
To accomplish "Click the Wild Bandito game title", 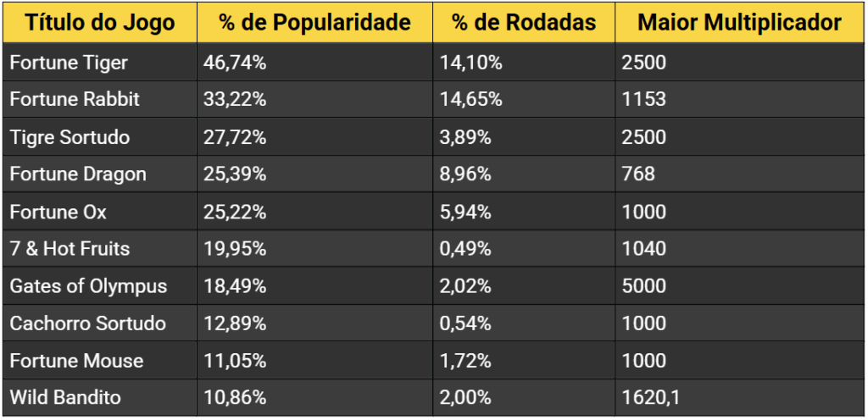I will click(65, 398).
